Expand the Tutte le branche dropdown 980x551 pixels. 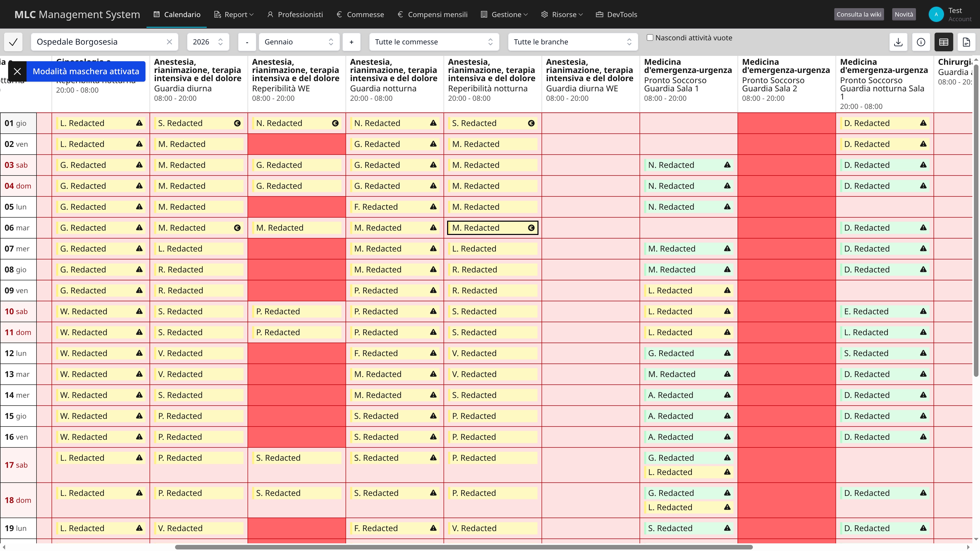(572, 42)
